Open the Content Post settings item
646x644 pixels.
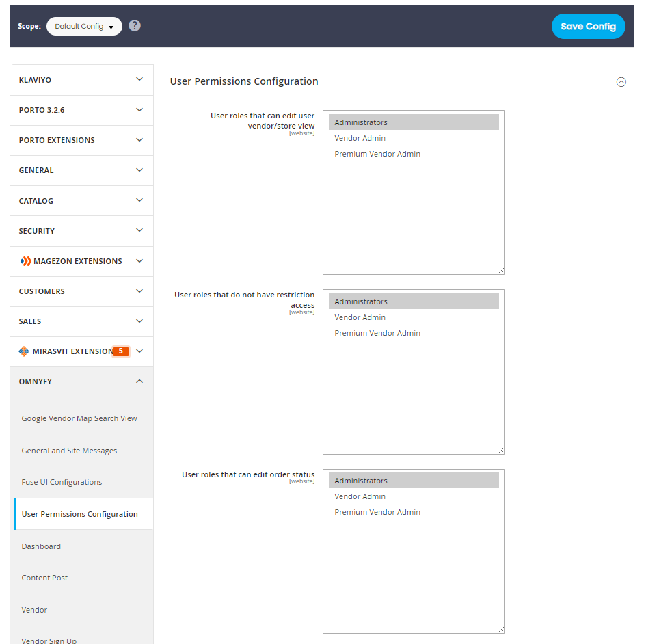[44, 578]
